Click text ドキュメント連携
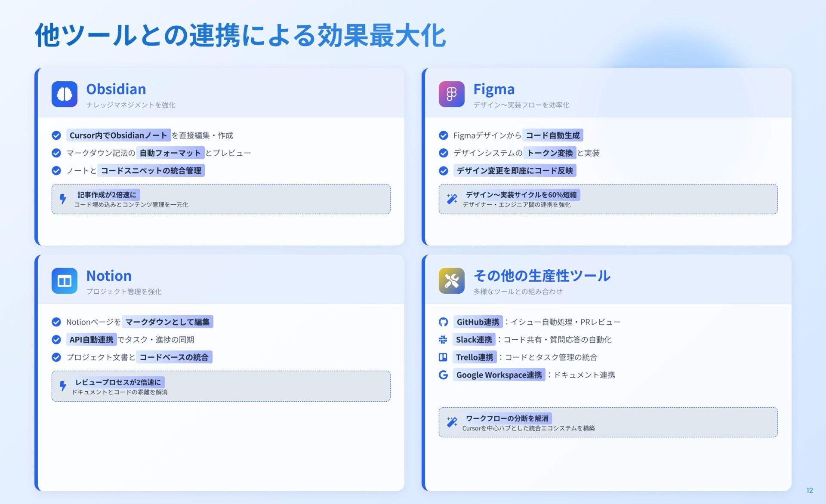Image resolution: width=826 pixels, height=504 pixels. coord(584,375)
